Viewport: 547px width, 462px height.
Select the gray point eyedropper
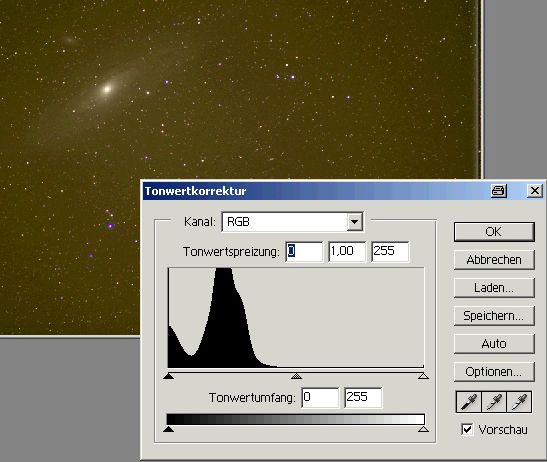(494, 402)
